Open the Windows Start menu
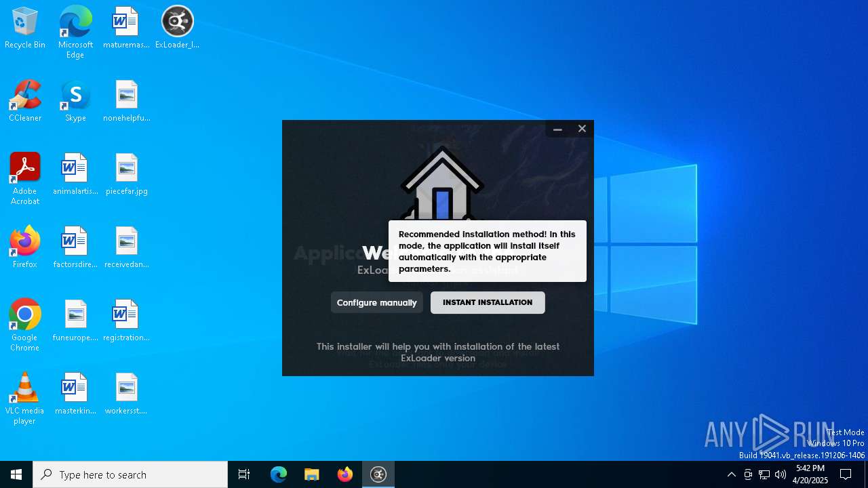 tap(16, 474)
